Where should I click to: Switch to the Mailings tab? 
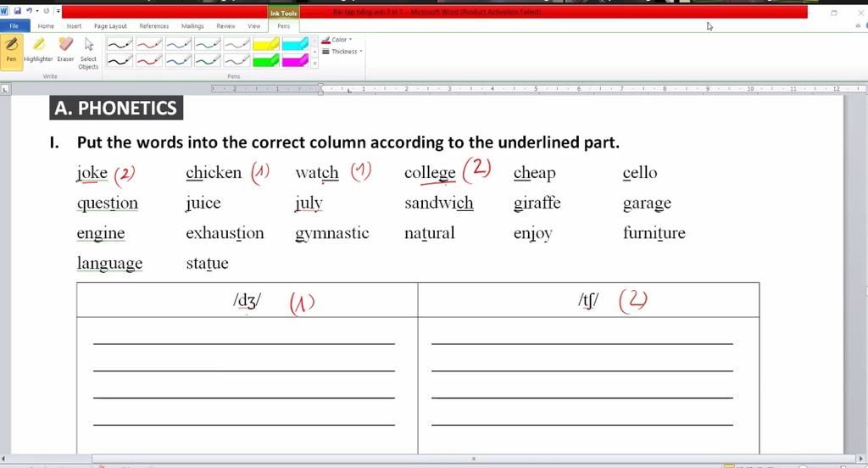tap(192, 26)
